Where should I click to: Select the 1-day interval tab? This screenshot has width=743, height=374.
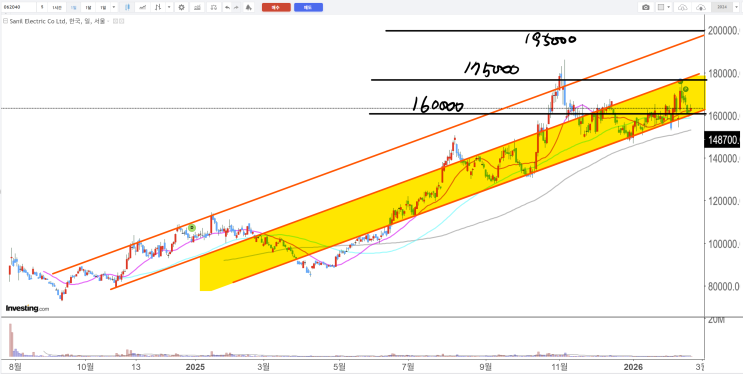73,7
